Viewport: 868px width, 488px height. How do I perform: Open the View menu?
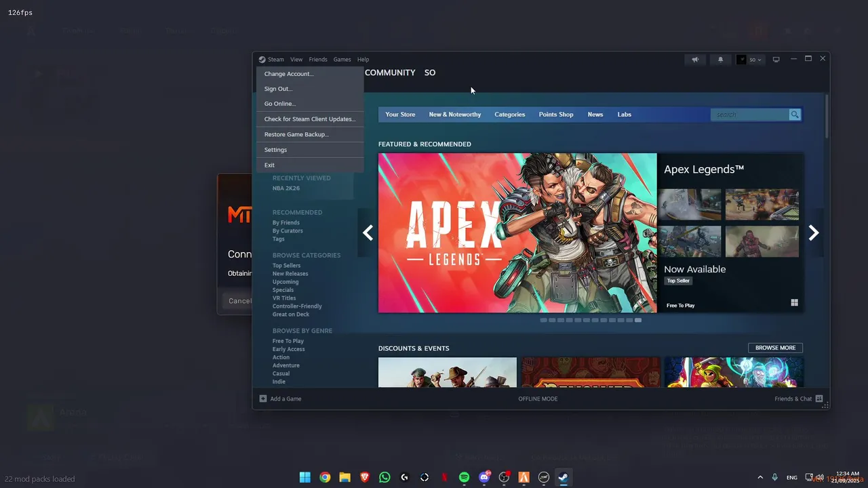point(296,60)
